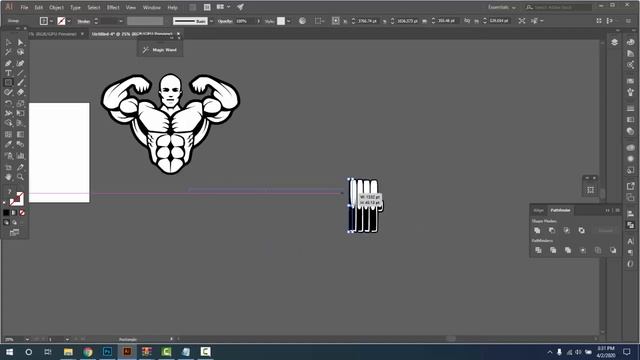Expand the Opacity slider arrow
Image resolution: width=640 pixels, height=360 pixels.
[258, 21]
